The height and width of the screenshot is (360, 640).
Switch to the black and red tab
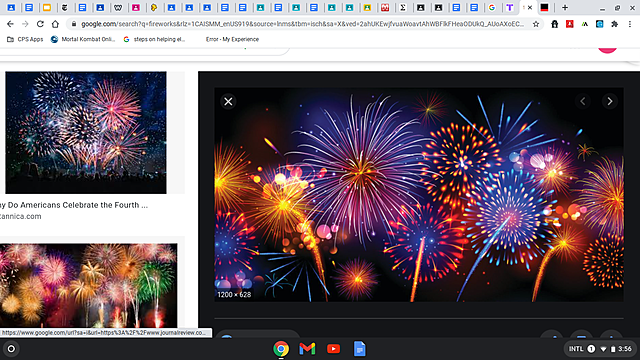click(x=544, y=8)
